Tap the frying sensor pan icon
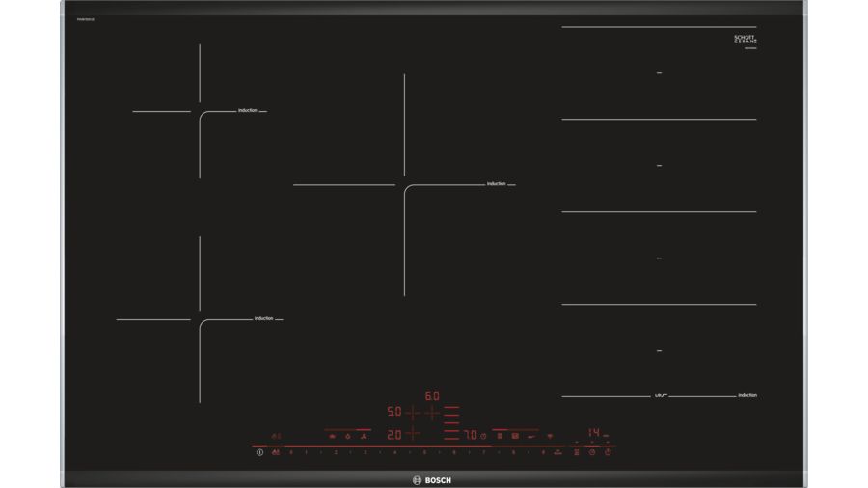Image resolution: width=868 pixels, height=488 pixels. [x=529, y=436]
